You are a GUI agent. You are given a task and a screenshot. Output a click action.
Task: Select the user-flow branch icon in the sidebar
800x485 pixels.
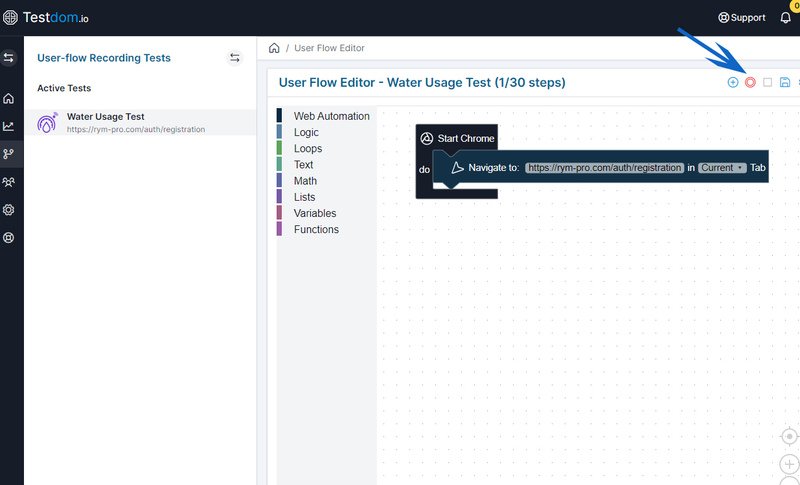click(9, 154)
